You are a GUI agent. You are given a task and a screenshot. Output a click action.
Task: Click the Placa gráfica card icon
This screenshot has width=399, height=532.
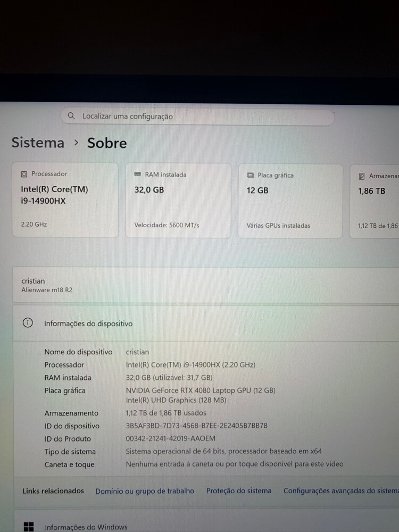click(251, 176)
